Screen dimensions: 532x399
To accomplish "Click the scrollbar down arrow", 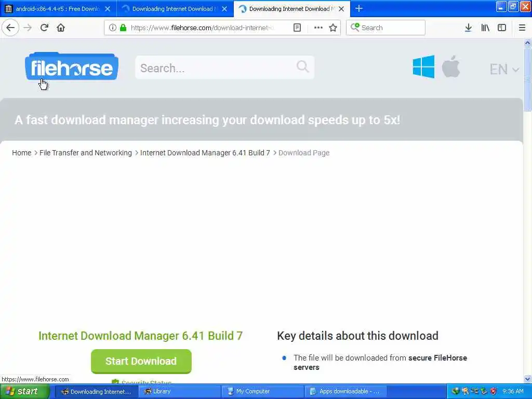I will (527, 379).
